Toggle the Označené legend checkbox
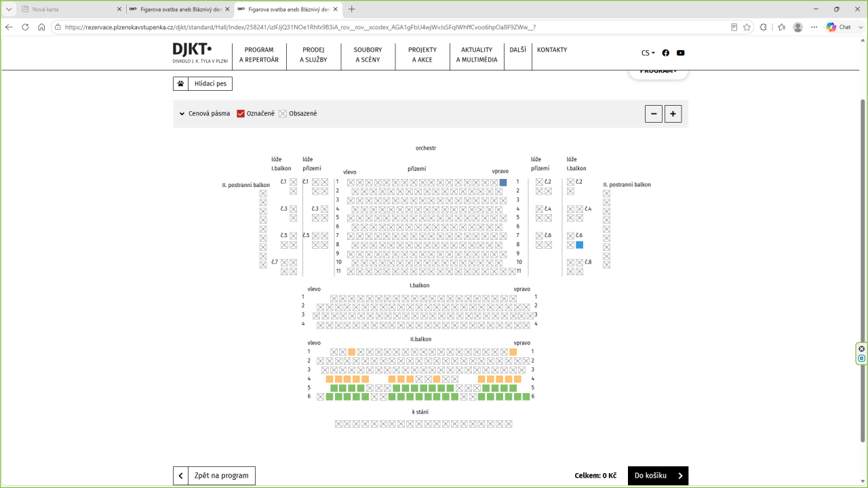This screenshot has height=488, width=868. tap(241, 114)
